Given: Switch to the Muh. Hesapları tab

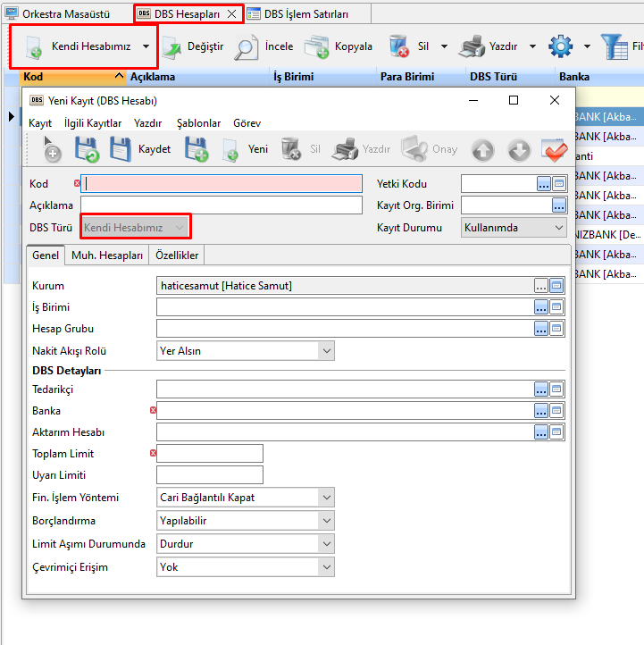Looking at the screenshot, I should coord(107,255).
